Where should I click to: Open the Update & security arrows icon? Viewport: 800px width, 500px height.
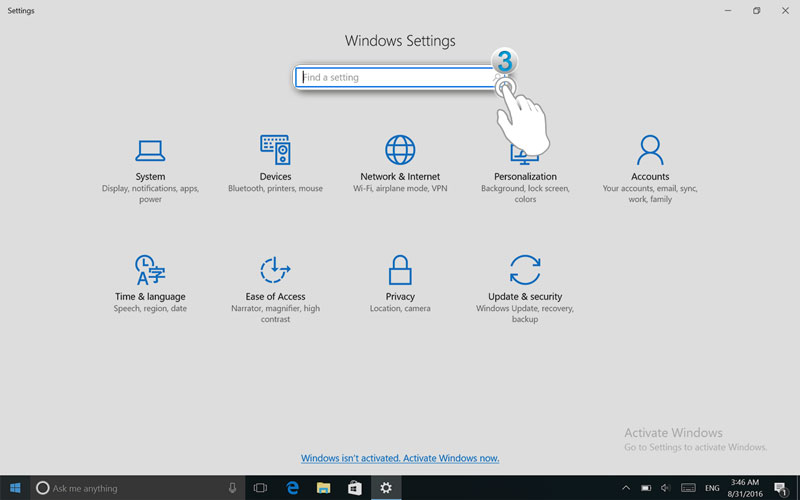coord(525,269)
